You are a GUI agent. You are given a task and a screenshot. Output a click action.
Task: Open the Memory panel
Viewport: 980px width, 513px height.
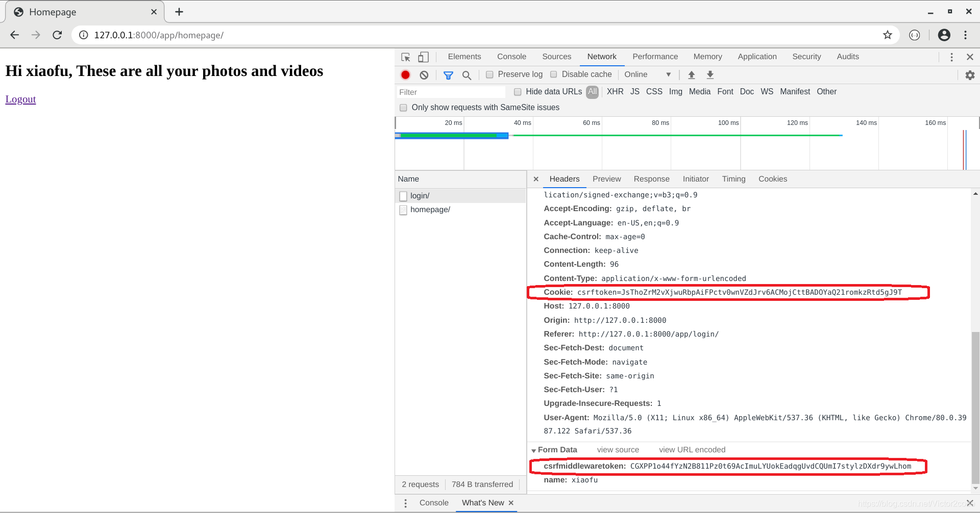point(707,57)
